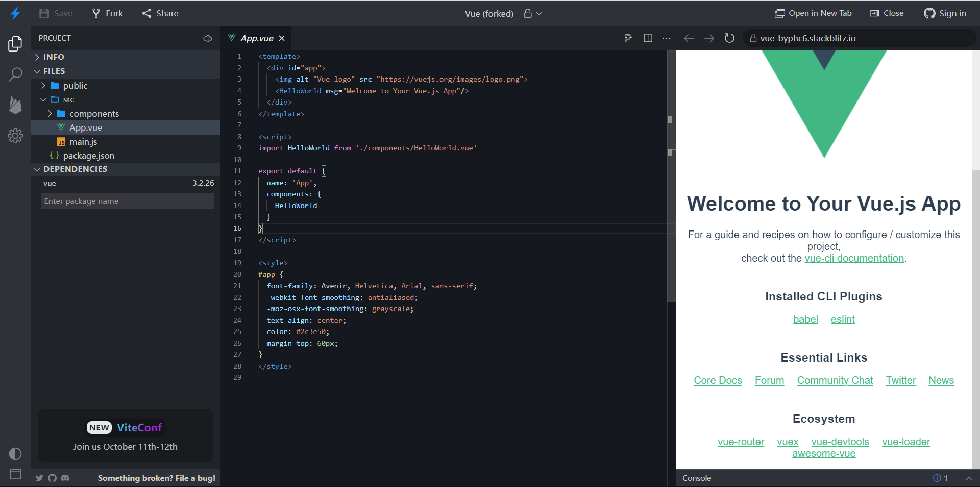This screenshot has width=980, height=487.
Task: Open the vue-loader link
Action: [x=906, y=442]
